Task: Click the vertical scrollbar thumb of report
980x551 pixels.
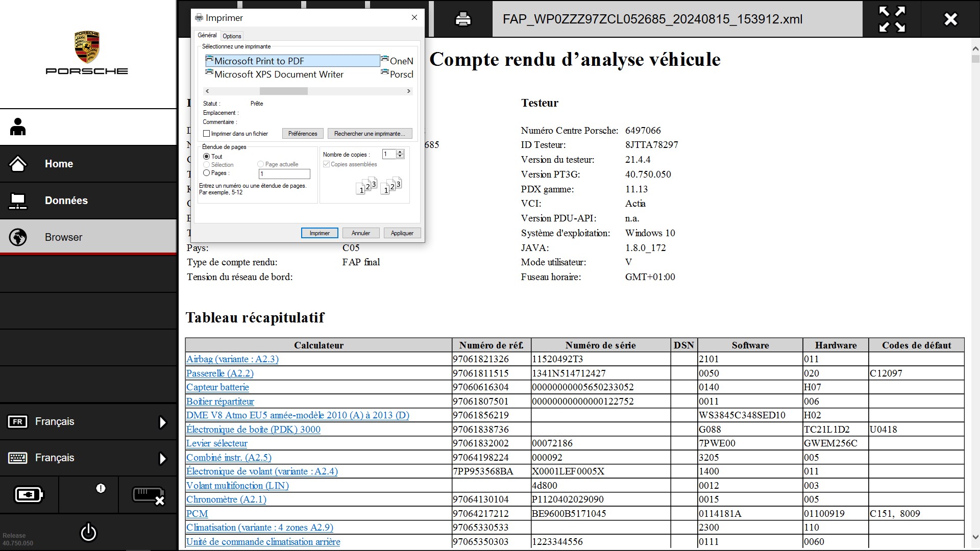Action: point(975,59)
